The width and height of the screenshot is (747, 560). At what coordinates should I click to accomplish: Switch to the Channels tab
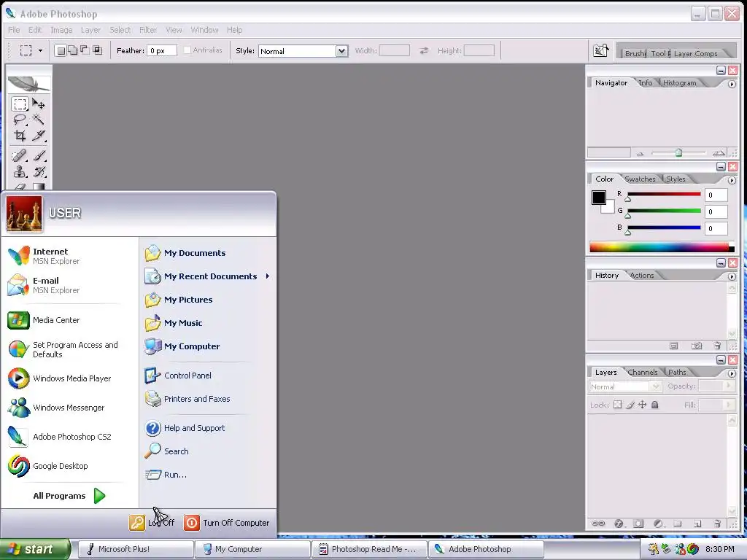point(642,373)
